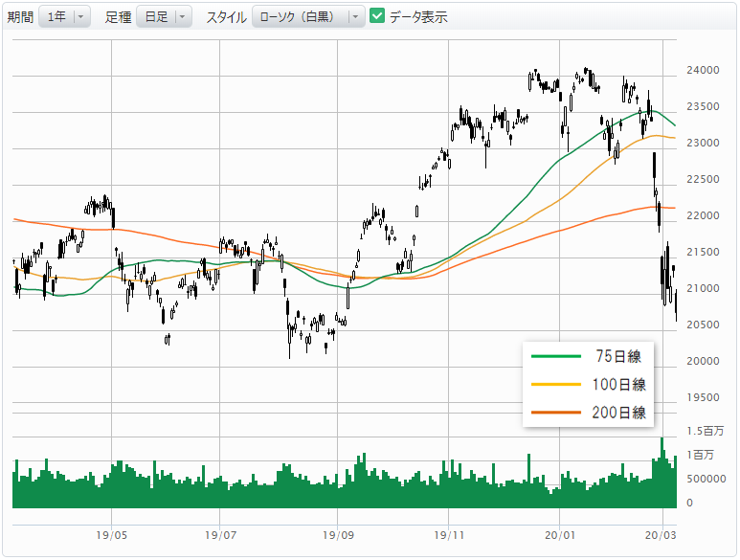Click the 足種 label

(118, 17)
